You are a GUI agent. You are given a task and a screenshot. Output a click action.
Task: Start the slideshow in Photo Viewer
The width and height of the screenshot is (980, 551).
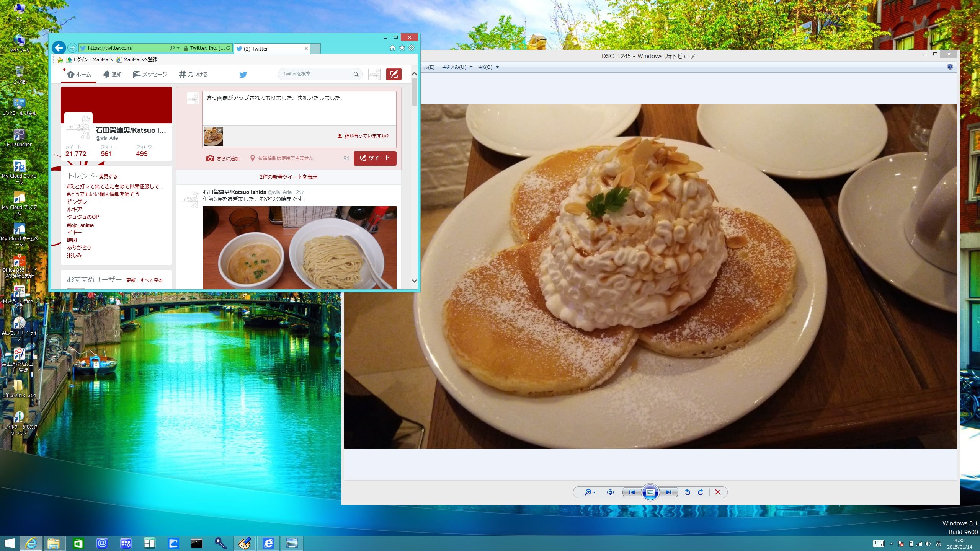pos(650,492)
